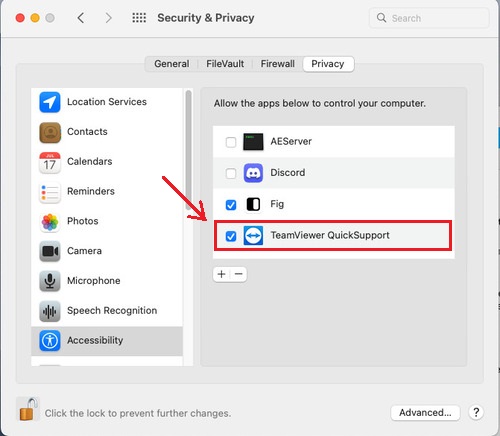500x436 pixels.
Task: Click the lock icon to prevent changes
Action: click(x=28, y=409)
